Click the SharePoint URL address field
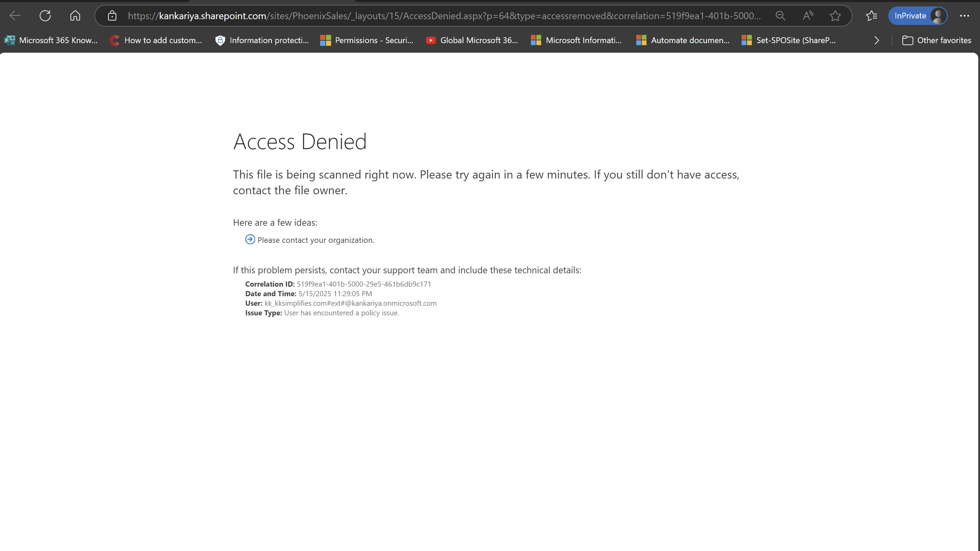The height and width of the screenshot is (551, 980). pos(444,16)
